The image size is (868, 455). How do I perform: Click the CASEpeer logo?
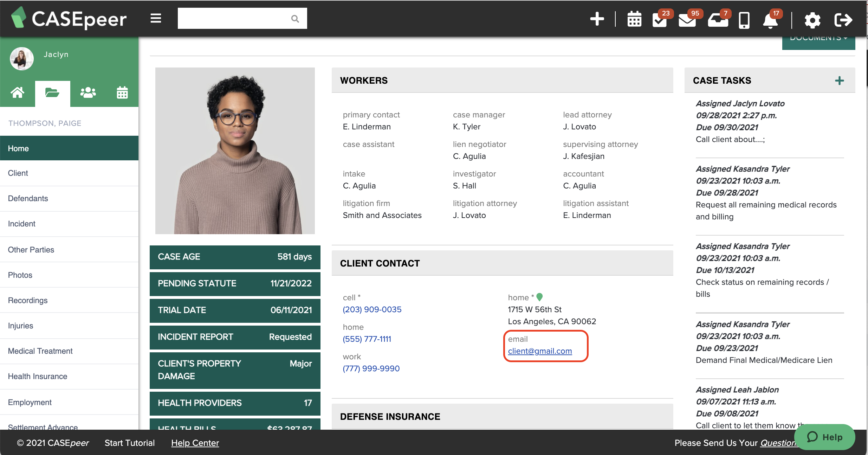click(x=69, y=18)
